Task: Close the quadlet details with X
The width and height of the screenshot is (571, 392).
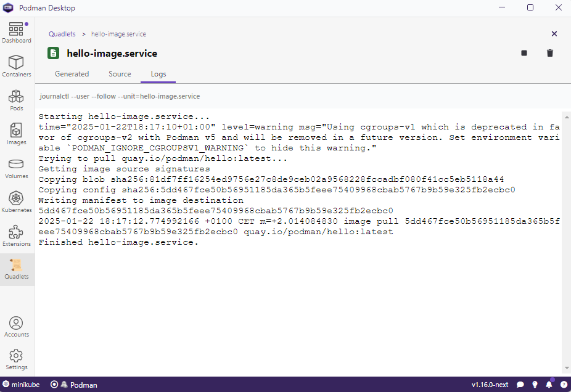Action: [x=554, y=34]
